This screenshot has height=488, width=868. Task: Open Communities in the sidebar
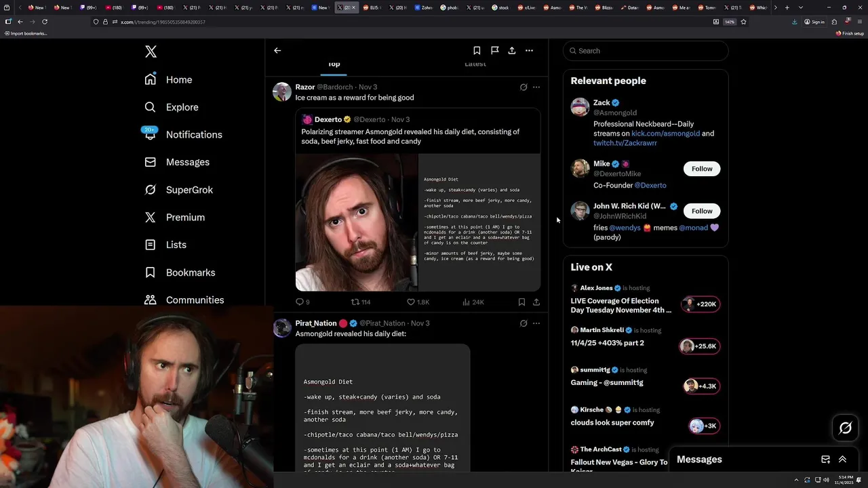(x=184, y=300)
